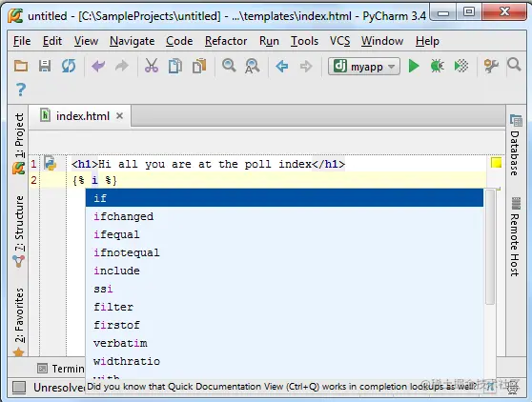Click the Help question mark icon
This screenshot has width=532, height=402.
21,90
